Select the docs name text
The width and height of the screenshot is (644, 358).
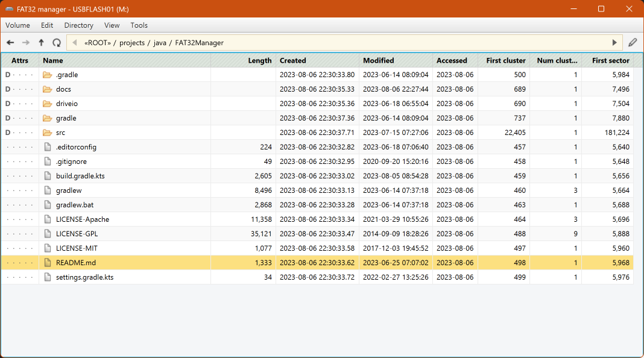(63, 89)
